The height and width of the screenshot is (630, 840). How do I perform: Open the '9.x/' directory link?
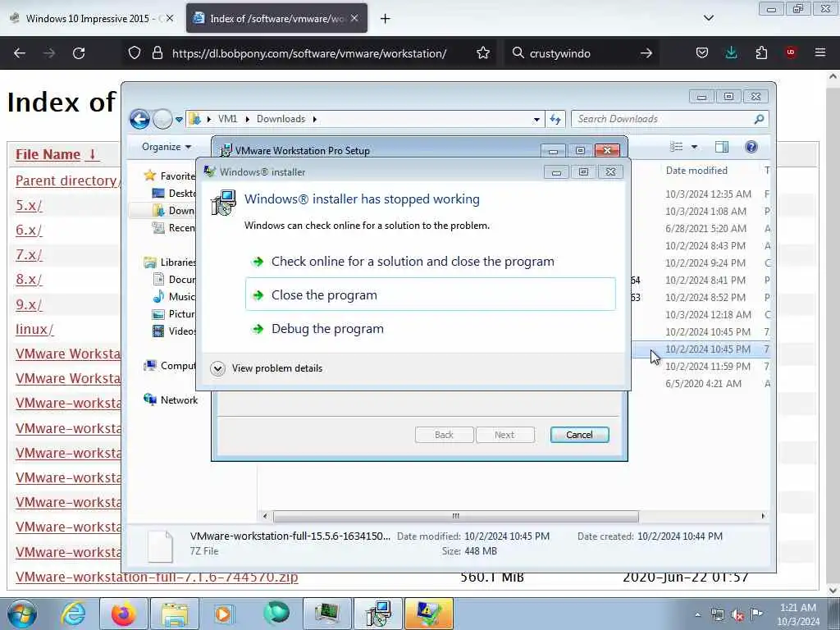pos(29,304)
